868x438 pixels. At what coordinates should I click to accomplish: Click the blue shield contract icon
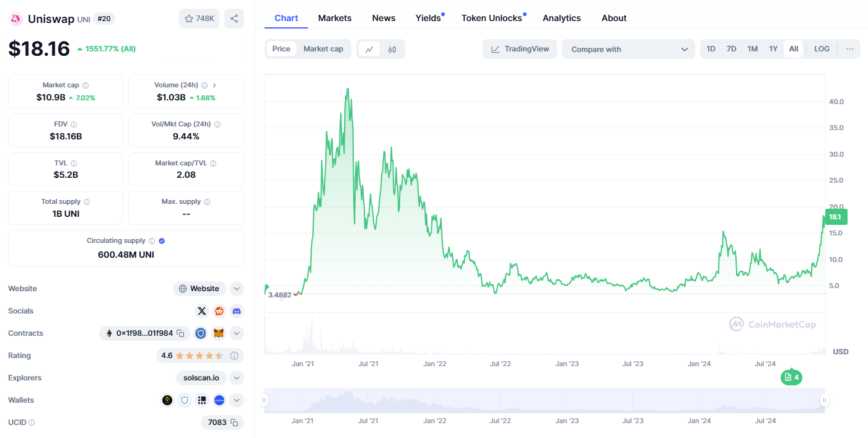pos(201,333)
